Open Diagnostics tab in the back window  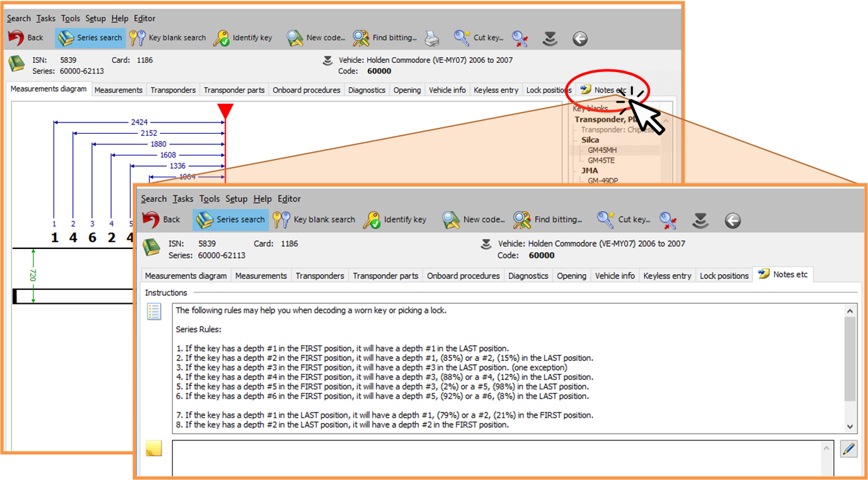(367, 90)
